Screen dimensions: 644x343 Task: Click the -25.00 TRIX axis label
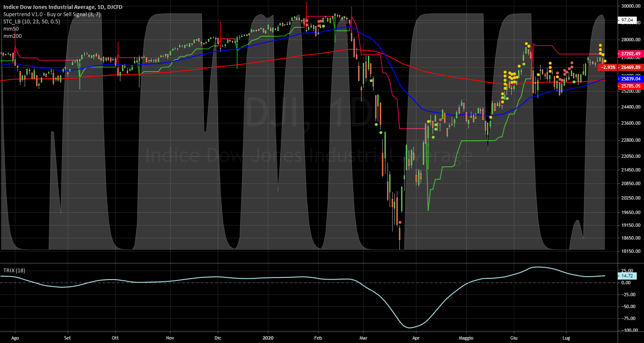coord(628,294)
